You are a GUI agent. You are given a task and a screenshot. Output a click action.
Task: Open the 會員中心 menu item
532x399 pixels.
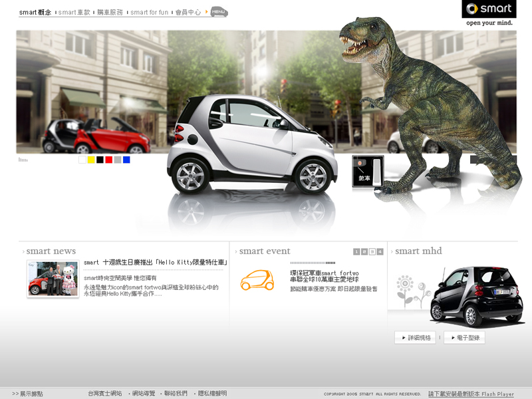pyautogui.click(x=188, y=12)
